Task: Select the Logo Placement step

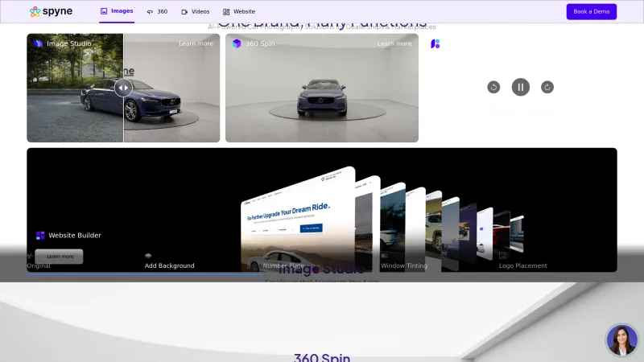Action: click(522, 265)
